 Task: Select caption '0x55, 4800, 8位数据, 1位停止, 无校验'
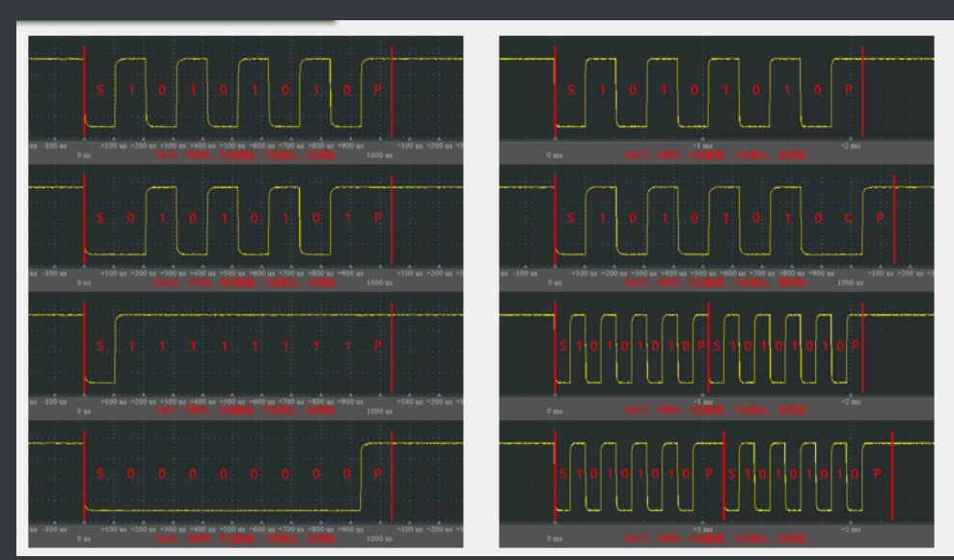click(x=716, y=155)
